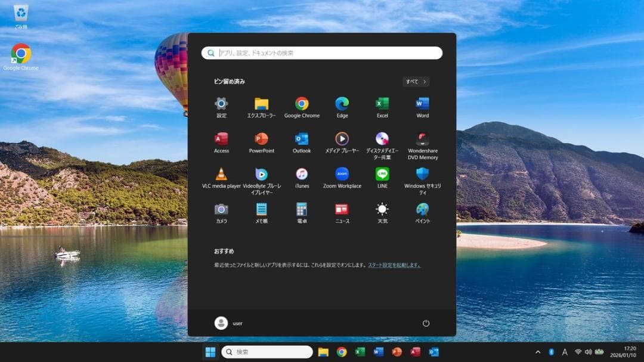Open iTunes from the Start menu
Image resolution: width=644 pixels, height=362 pixels.
[x=302, y=174]
